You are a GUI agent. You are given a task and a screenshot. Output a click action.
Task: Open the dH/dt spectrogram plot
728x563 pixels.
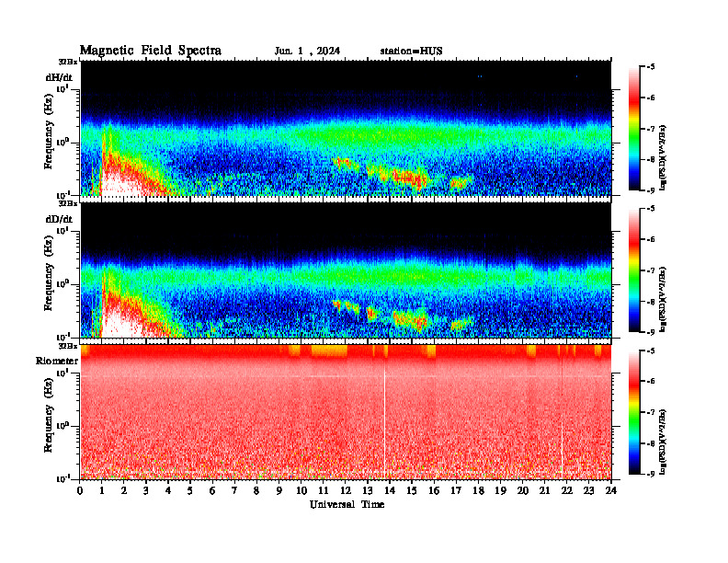point(346,128)
